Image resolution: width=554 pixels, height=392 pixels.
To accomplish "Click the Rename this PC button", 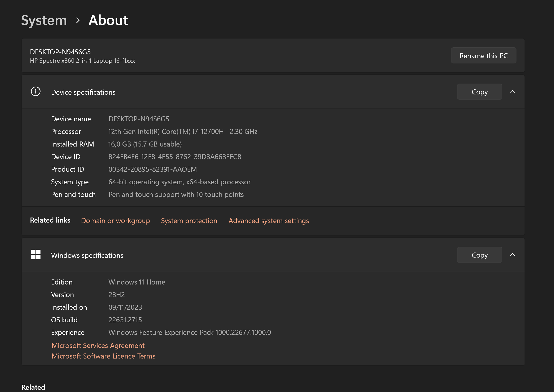I will click(483, 55).
